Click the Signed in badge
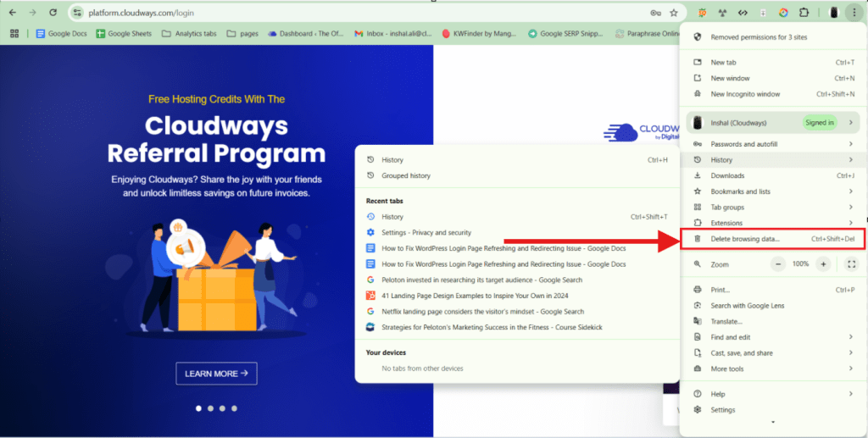868x438 pixels. point(820,123)
